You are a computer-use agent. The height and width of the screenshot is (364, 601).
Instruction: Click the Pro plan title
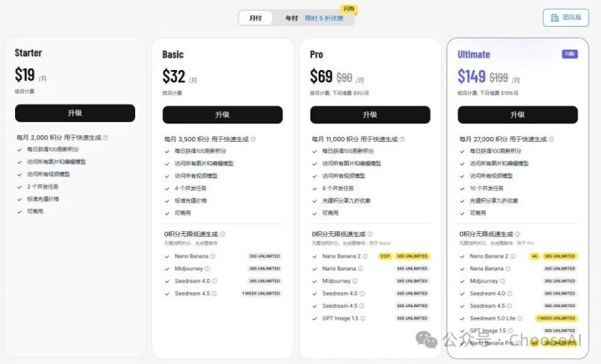316,54
